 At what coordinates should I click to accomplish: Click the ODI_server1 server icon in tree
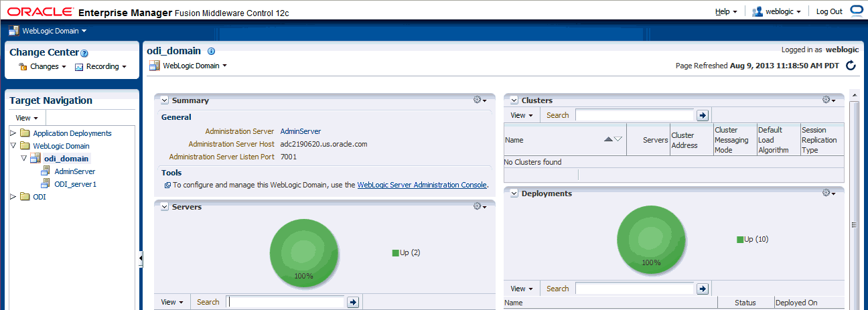click(x=46, y=184)
